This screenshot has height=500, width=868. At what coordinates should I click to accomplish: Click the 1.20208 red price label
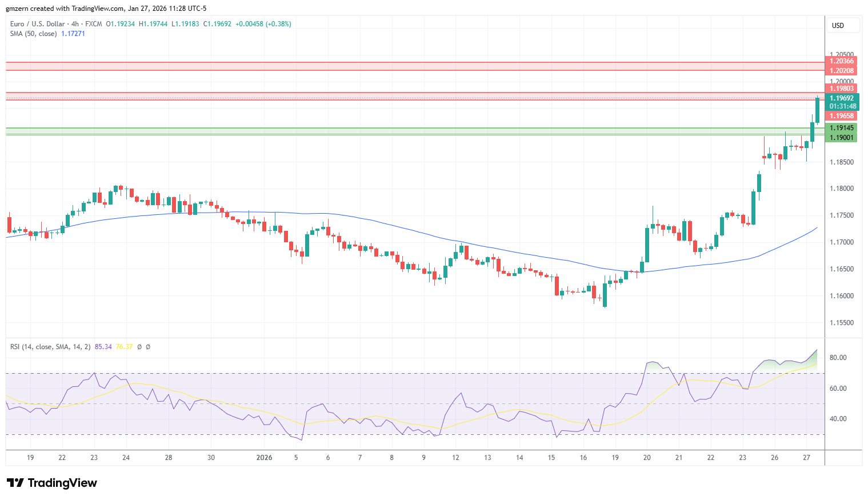[x=842, y=71]
